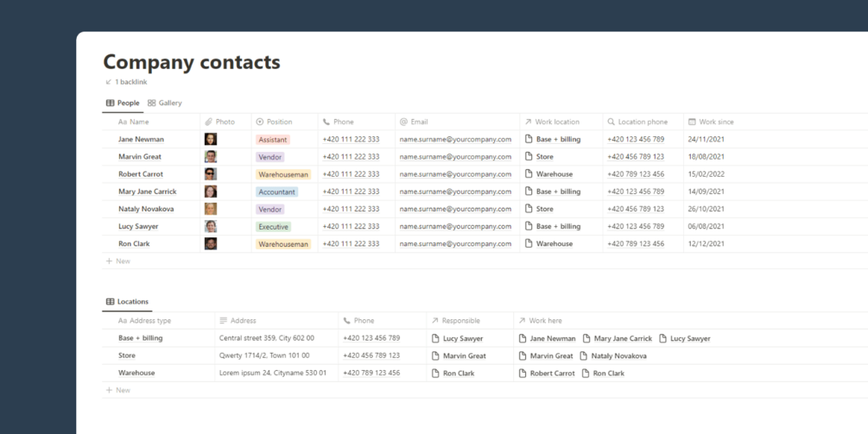Screen dimensions: 868x434
Task: Click the Accountant position tag
Action: click(x=276, y=192)
